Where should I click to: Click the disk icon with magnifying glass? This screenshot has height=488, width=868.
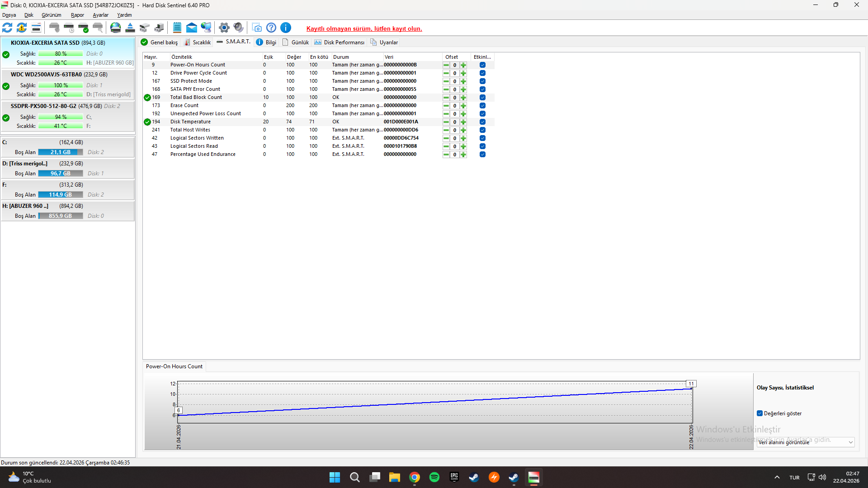[98, 28]
